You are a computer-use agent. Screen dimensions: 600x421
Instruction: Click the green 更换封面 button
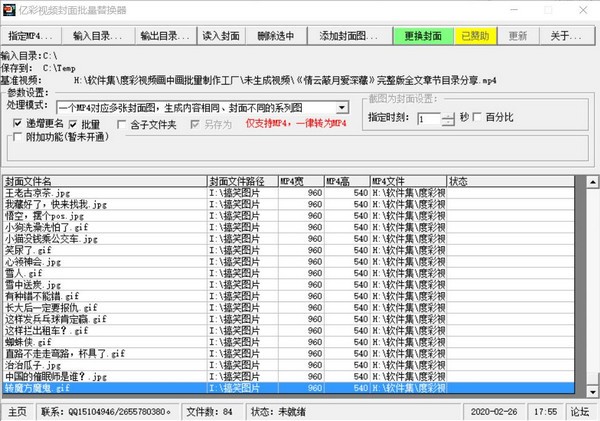[x=421, y=36]
